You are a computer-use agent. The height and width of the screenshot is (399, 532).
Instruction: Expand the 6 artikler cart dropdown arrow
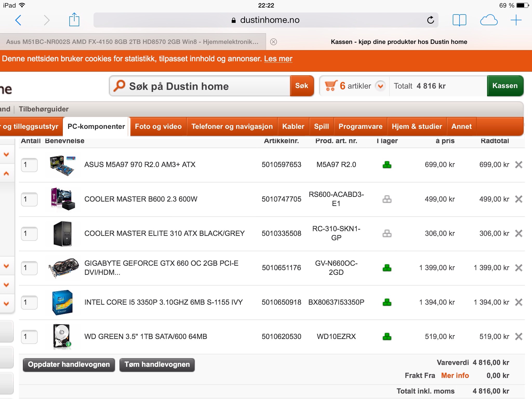tap(381, 86)
